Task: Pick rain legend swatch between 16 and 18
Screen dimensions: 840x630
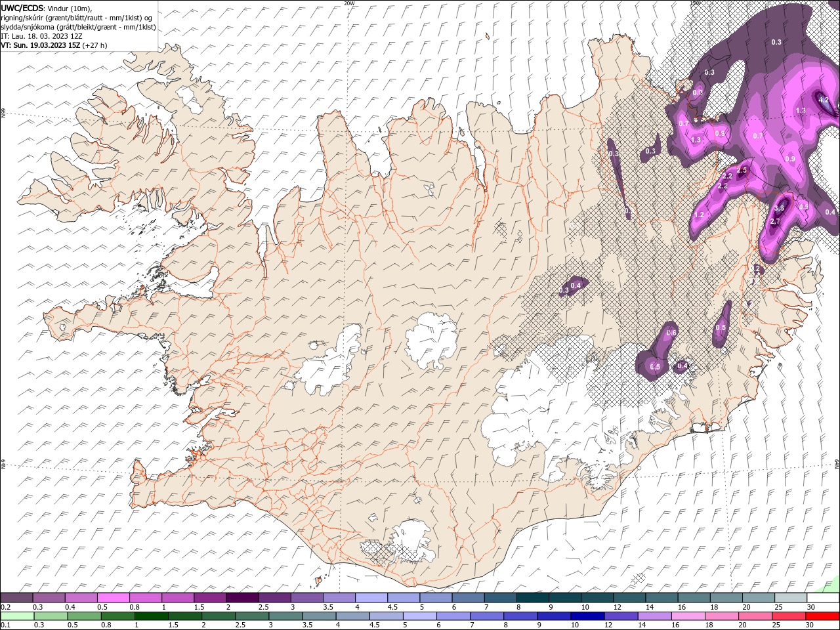Action: (688, 616)
